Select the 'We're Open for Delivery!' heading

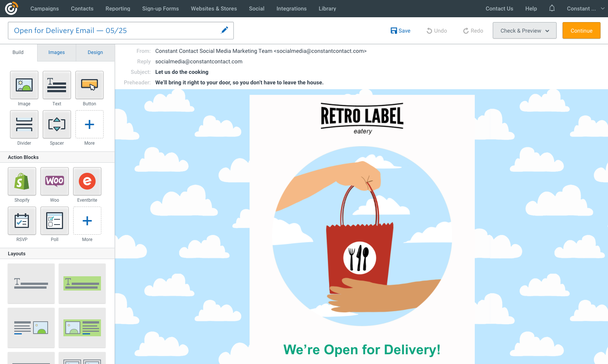(x=362, y=350)
